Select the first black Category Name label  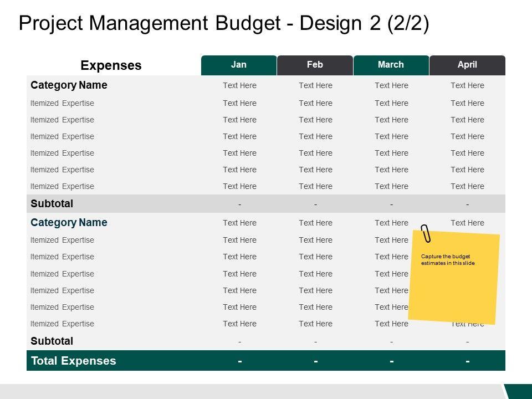tap(69, 85)
